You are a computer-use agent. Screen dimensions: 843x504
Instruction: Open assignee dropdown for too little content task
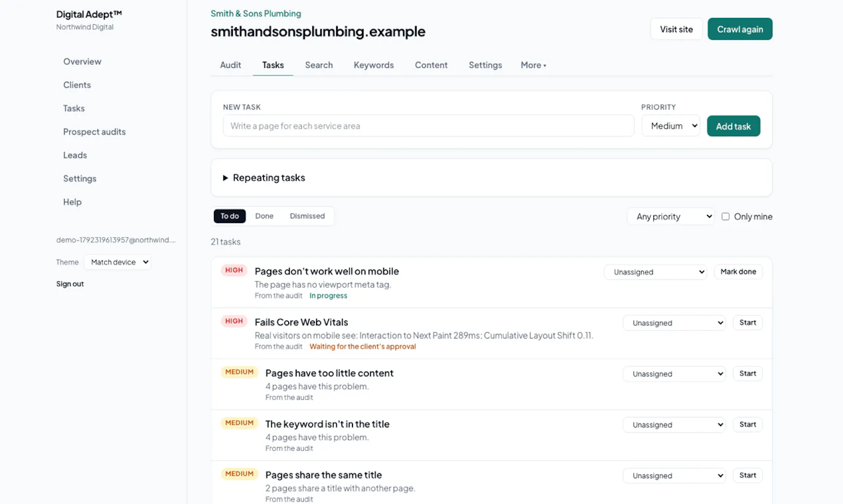coord(674,374)
